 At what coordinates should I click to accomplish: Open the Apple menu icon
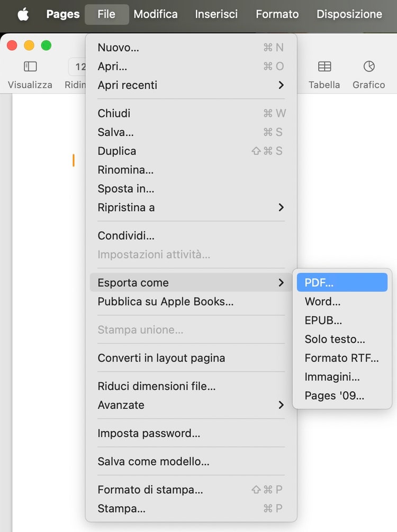(23, 14)
